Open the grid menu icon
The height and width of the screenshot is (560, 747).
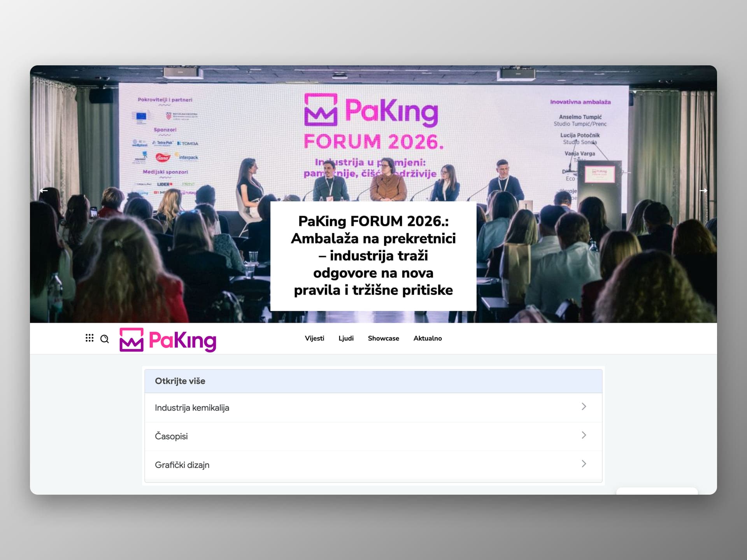click(89, 338)
